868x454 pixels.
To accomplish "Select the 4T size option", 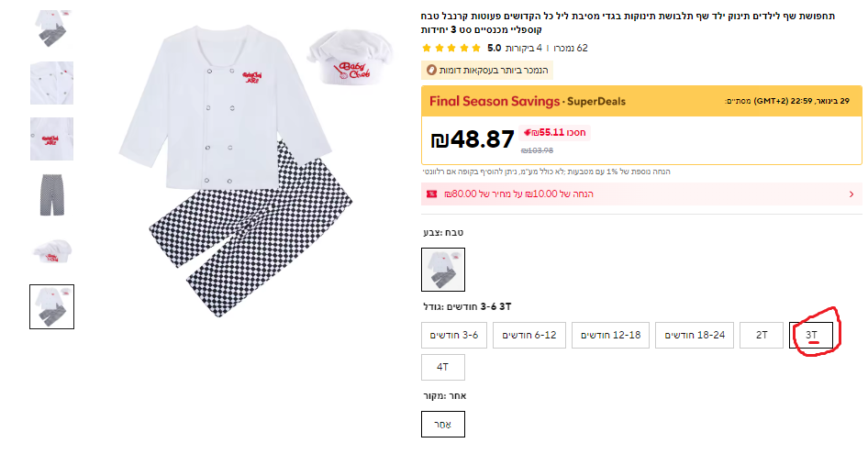I will pos(443,367).
